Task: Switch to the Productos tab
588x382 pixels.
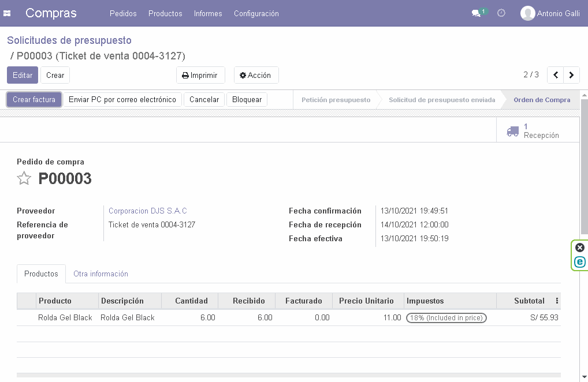Action: [x=41, y=274]
